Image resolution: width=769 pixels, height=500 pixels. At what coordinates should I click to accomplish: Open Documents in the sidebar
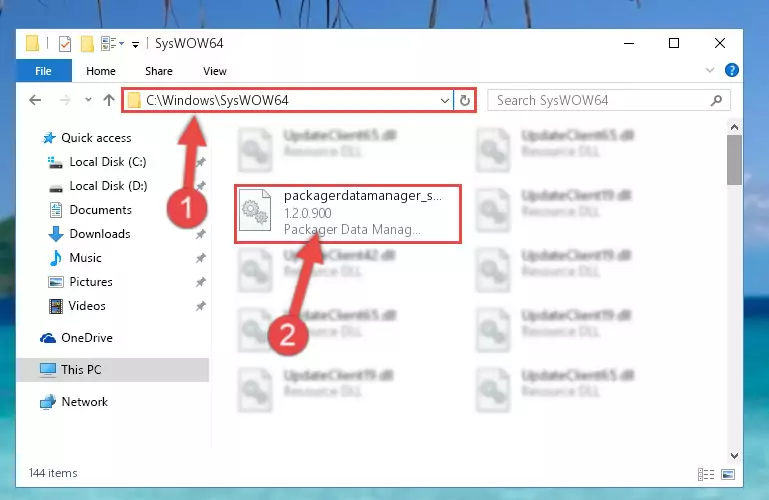[90, 210]
